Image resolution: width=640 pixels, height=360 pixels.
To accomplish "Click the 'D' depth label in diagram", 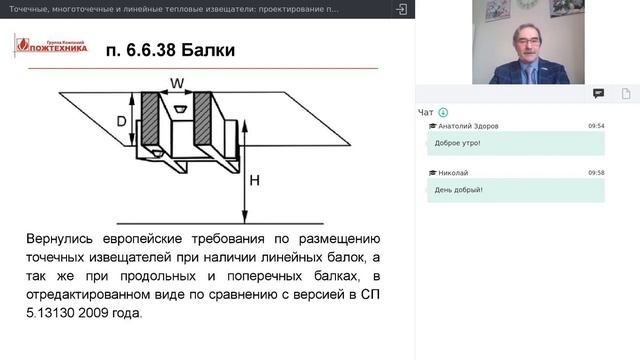I will 121,121.
